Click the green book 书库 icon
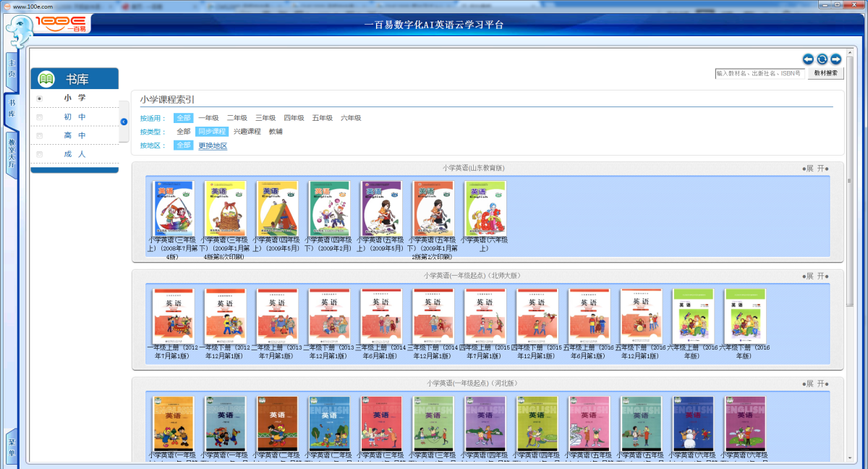The height and width of the screenshot is (469, 868). tap(46, 79)
